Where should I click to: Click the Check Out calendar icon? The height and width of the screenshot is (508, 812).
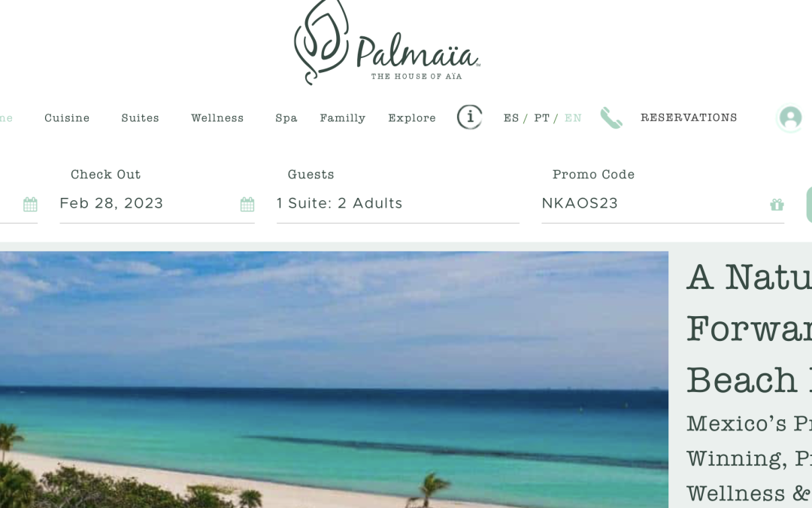pyautogui.click(x=247, y=204)
